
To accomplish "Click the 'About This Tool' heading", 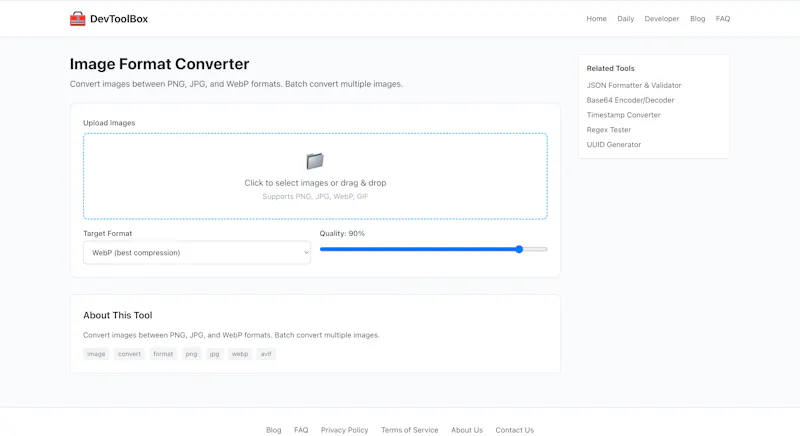I will pos(118,315).
